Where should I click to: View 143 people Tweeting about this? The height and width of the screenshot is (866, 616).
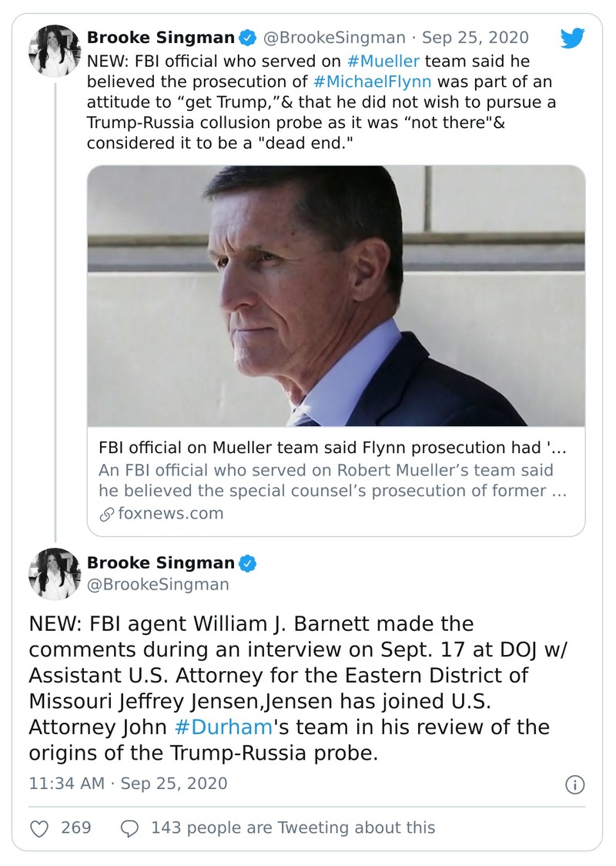[293, 828]
